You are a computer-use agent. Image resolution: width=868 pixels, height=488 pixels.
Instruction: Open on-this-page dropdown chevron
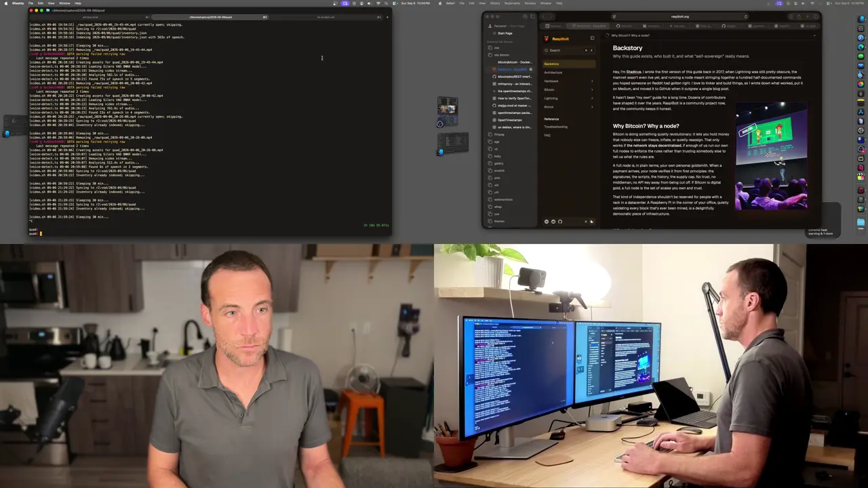814,35
